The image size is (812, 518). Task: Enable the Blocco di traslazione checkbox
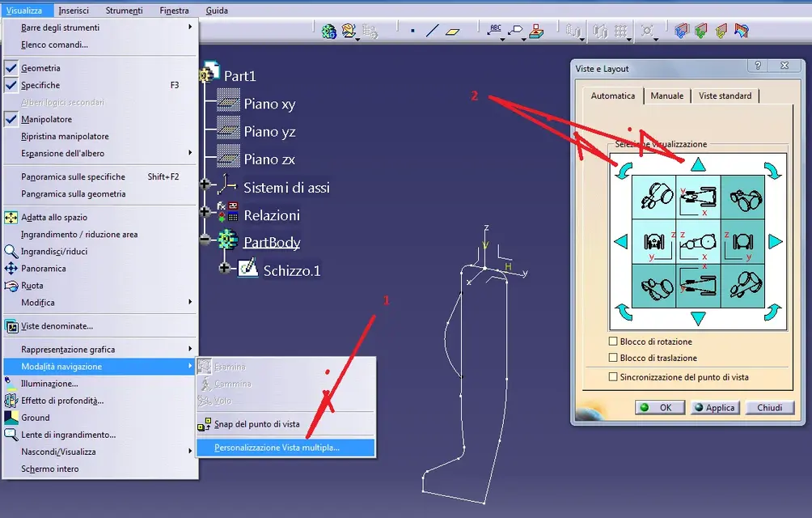click(613, 358)
